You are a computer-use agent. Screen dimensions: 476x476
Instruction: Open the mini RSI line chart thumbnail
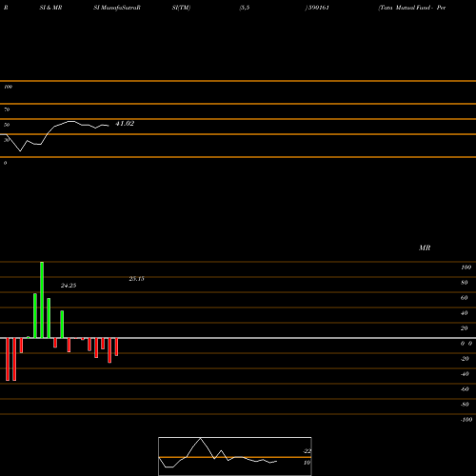(x=235, y=456)
